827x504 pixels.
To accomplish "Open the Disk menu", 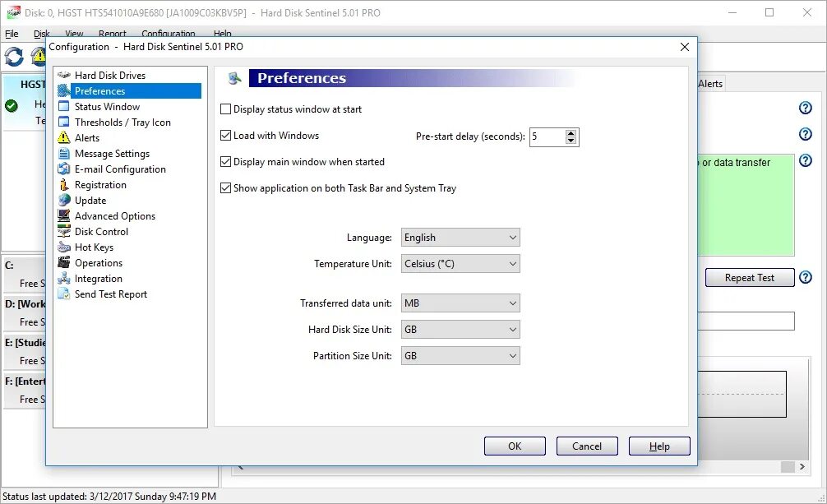I will [42, 33].
